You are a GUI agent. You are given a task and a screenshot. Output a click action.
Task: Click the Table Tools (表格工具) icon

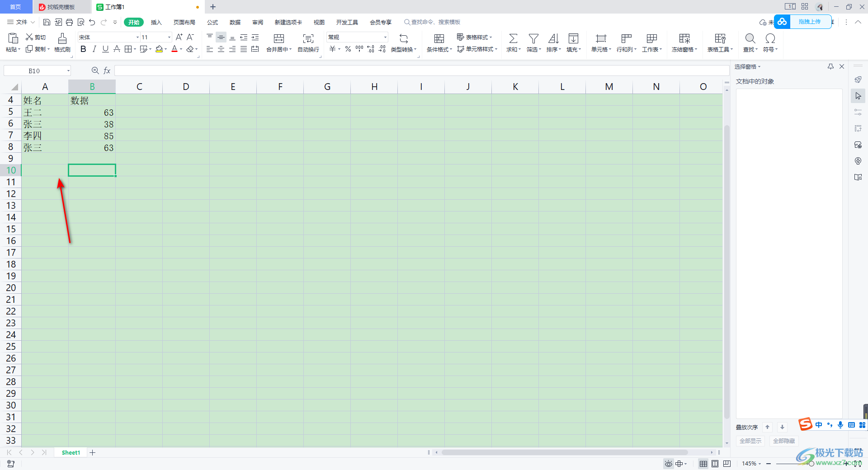click(720, 38)
